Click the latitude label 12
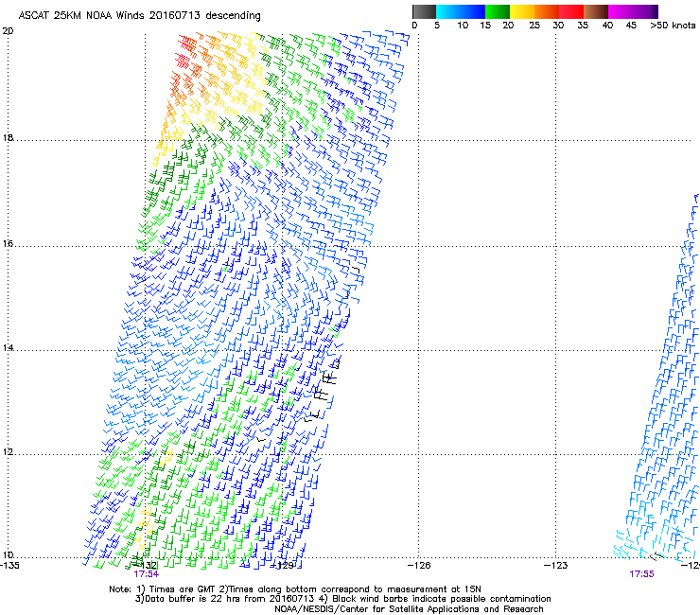This screenshot has height=615, width=700. [x=8, y=452]
